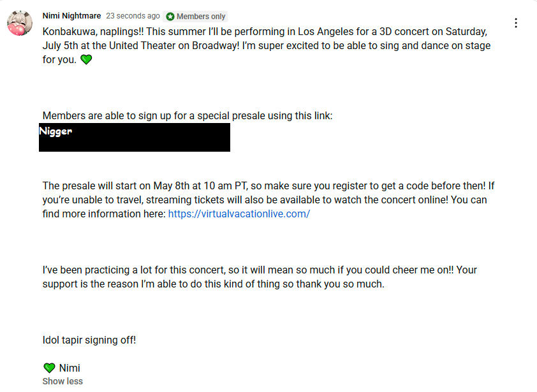Click the green star icon in Members only badge
The image size is (537, 392).
click(170, 17)
